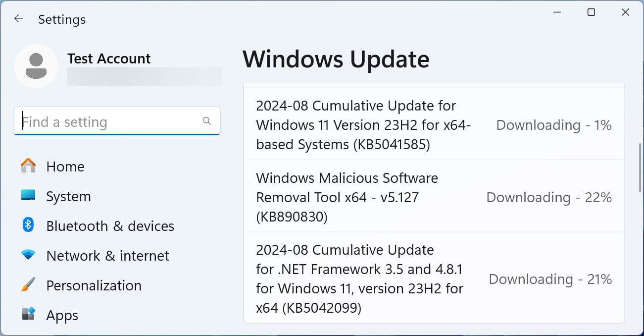Click the Wi-Fi network icon
This screenshot has width=644, height=336.
28,255
